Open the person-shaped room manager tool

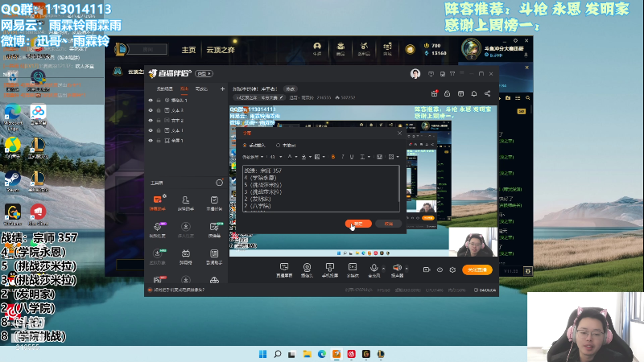[x=186, y=203]
